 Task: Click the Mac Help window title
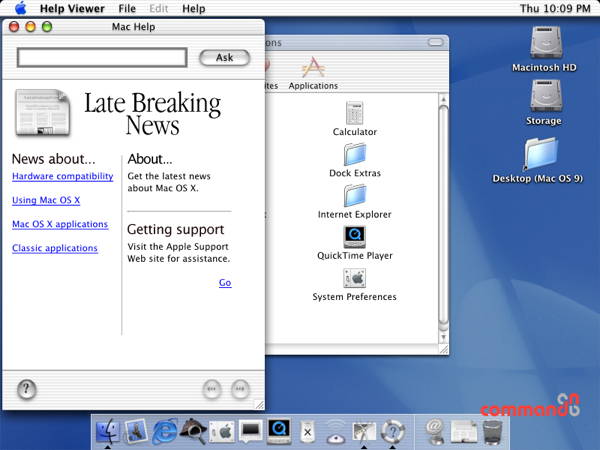pyautogui.click(x=133, y=27)
